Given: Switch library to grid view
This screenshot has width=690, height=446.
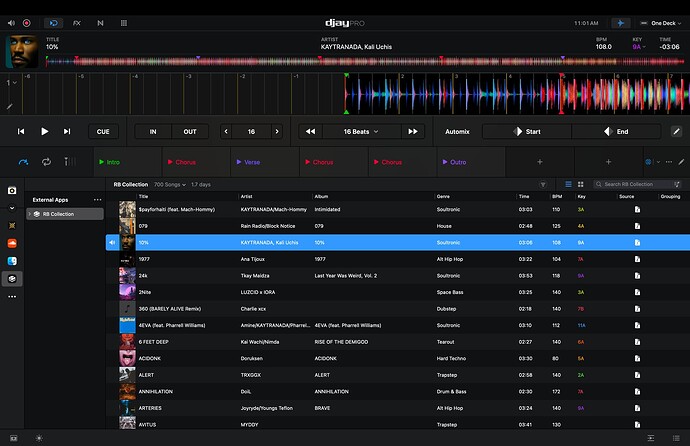Looking at the screenshot, I should tap(580, 184).
